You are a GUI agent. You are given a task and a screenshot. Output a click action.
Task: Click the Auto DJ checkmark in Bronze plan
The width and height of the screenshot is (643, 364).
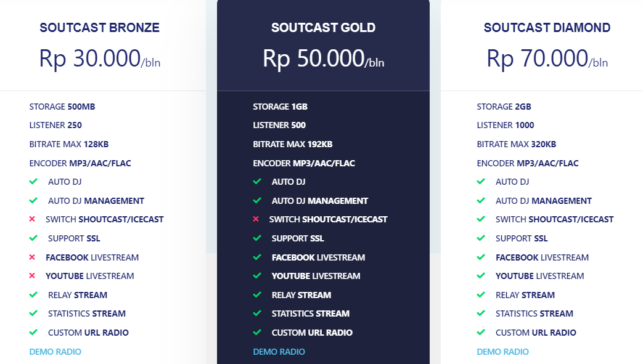pyautogui.click(x=33, y=182)
